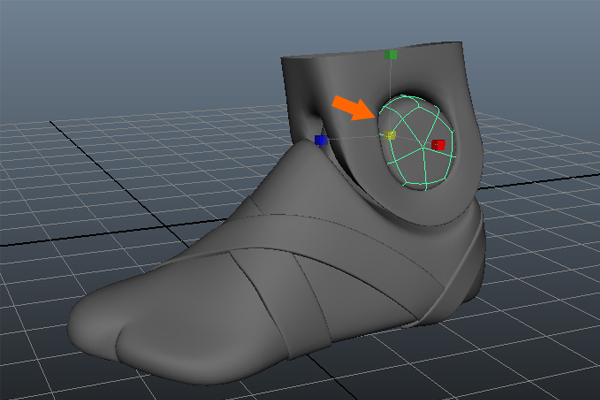Click the yellow center manipulator handle
This screenshot has width=600, height=400.
coord(390,135)
